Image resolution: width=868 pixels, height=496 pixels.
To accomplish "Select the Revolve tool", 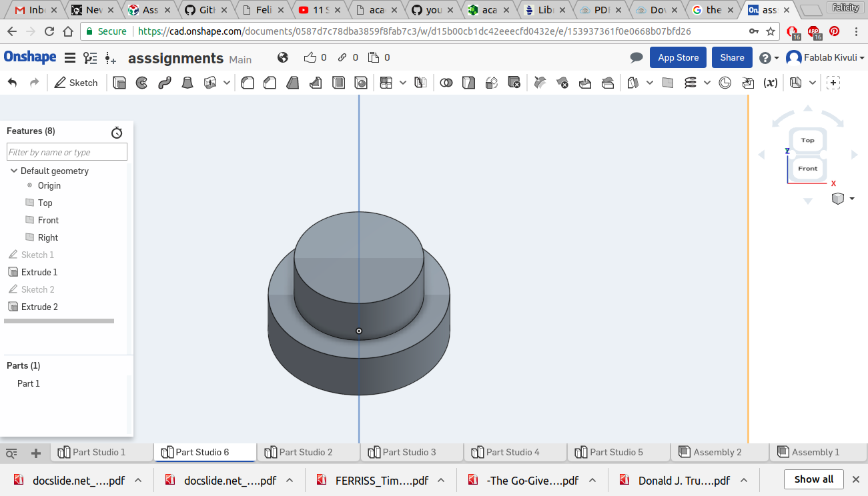I will (x=141, y=83).
